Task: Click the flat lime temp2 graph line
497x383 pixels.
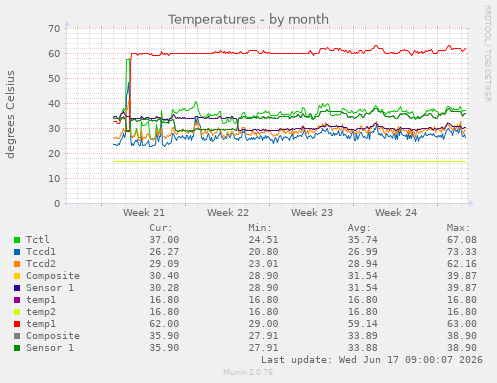Action: point(289,162)
